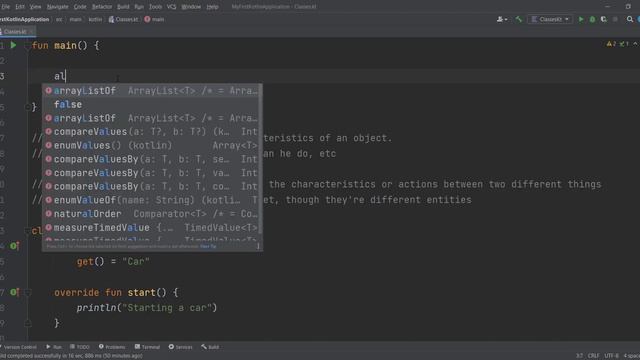640x360 pixels.
Task: Open the Navigate menu
Action: pyautogui.click(x=58, y=7)
